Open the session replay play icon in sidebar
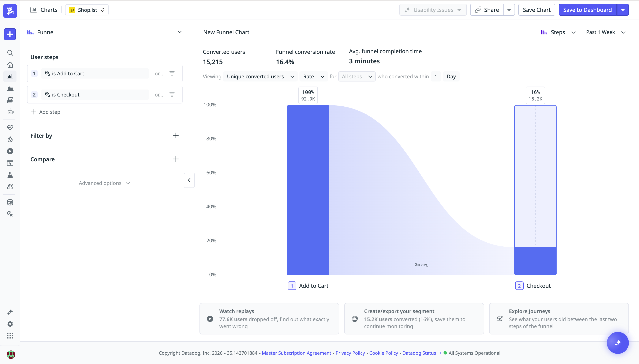The height and width of the screenshot is (364, 639). click(10, 151)
